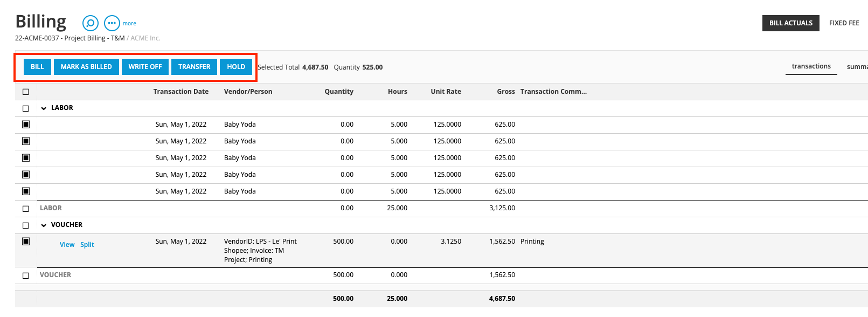Open the transactions tab
The image size is (868, 317).
[x=811, y=66]
